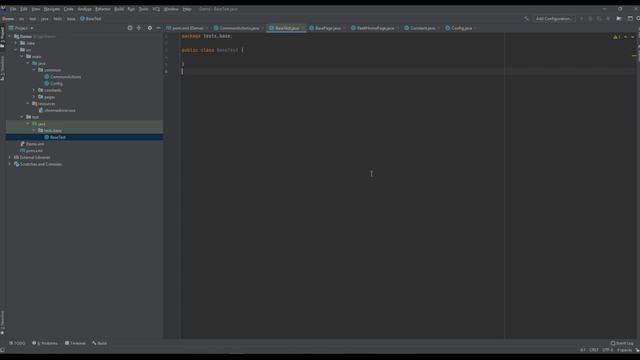
Task: Open the Window menu
Action: [x=171, y=9]
